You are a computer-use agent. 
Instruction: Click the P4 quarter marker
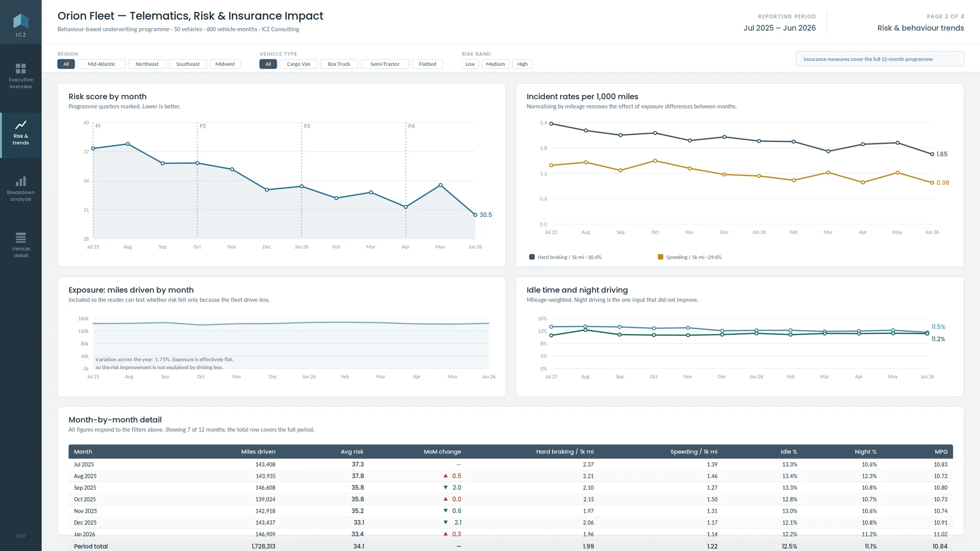411,126
